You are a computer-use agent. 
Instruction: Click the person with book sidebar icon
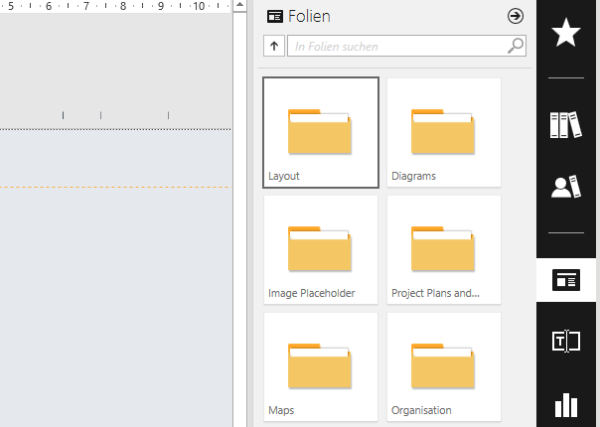[x=566, y=187]
